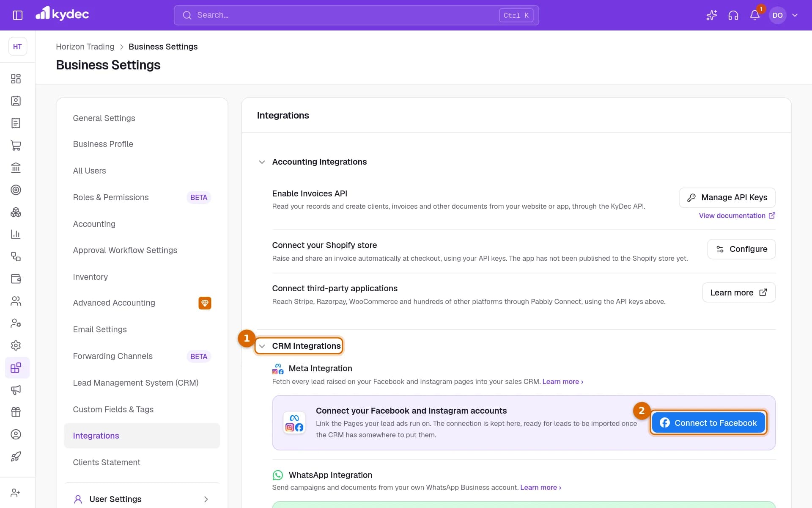Open View documentation link

737,216
